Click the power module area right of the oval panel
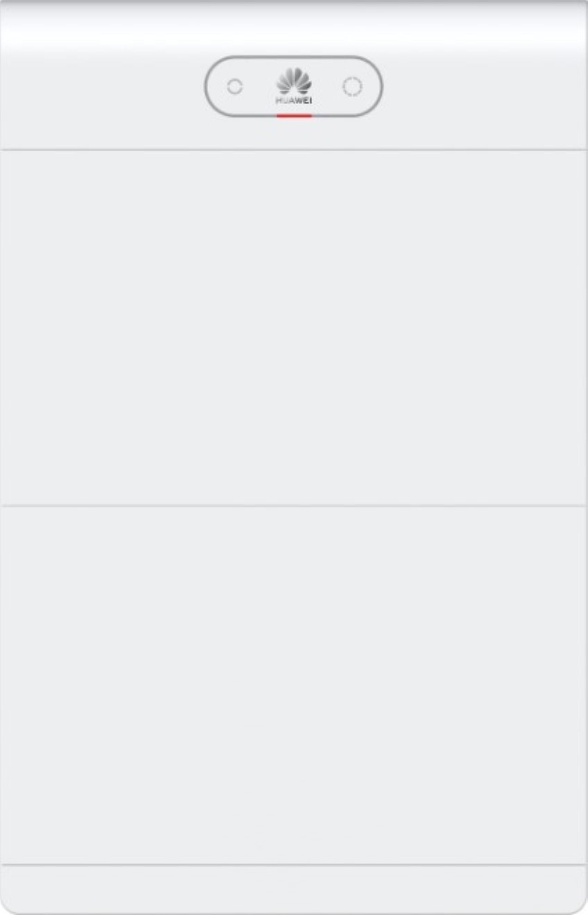Screen dimensions: 588x915 tap(484, 86)
